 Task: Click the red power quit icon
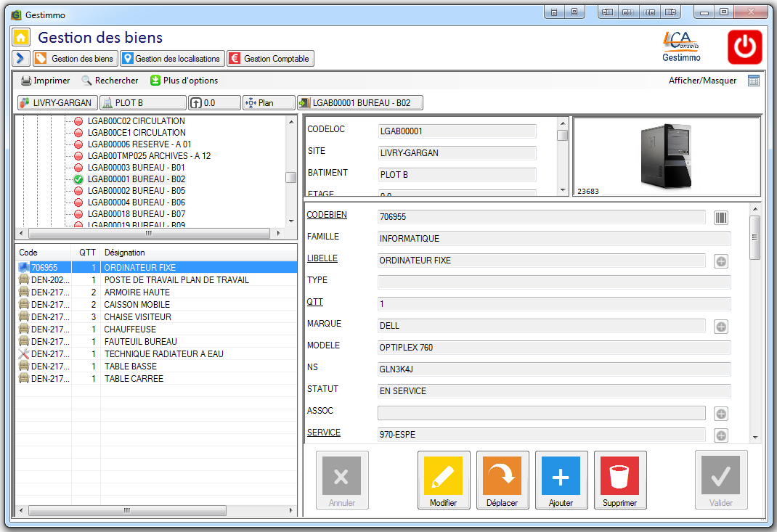744,47
